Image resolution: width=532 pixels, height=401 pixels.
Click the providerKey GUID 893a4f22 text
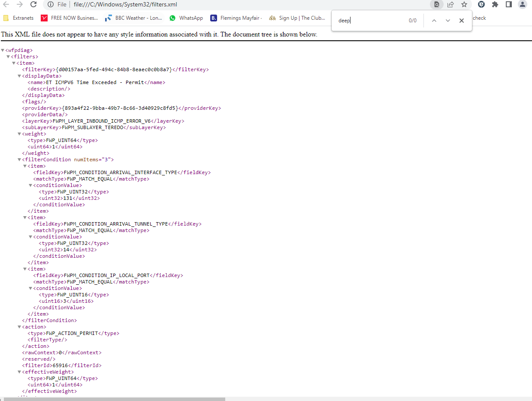click(120, 108)
